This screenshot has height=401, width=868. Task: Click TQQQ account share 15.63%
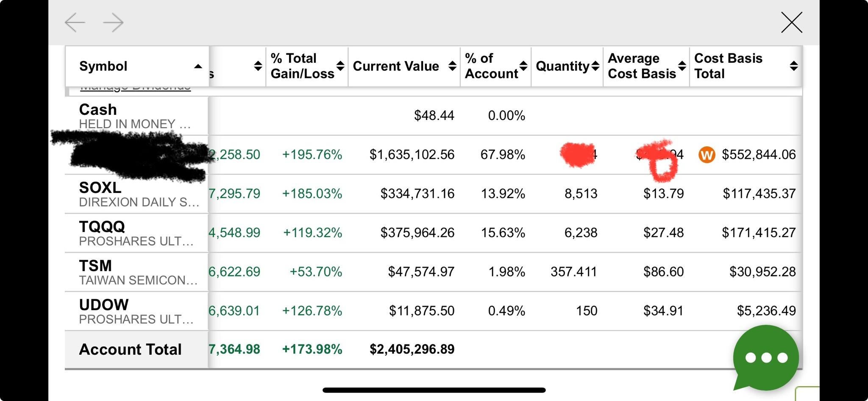click(503, 233)
